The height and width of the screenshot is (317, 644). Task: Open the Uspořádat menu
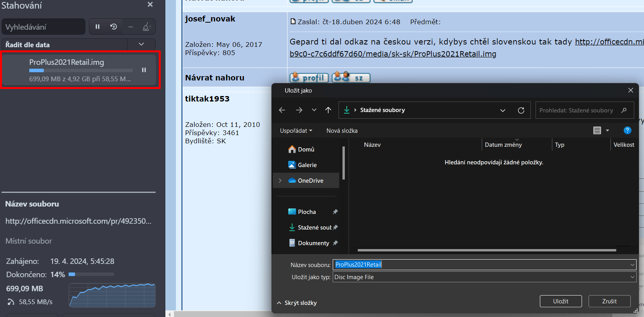(x=296, y=131)
